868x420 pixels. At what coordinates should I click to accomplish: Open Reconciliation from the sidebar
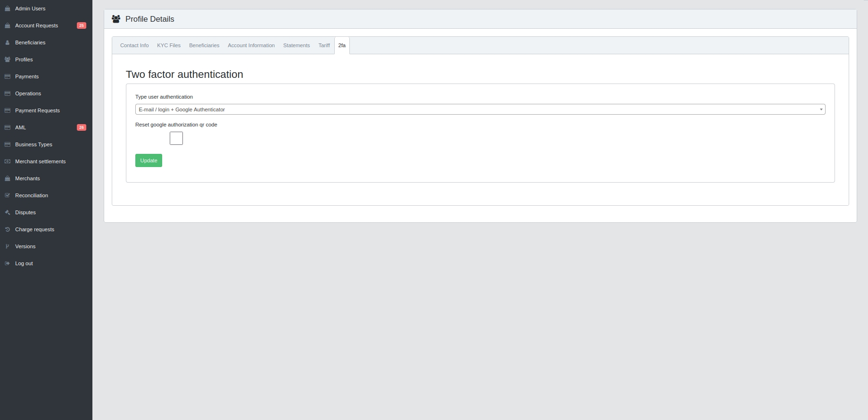point(32,195)
